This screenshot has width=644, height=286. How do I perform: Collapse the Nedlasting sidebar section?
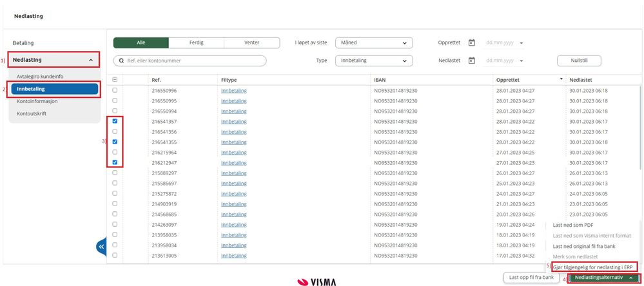coord(55,60)
